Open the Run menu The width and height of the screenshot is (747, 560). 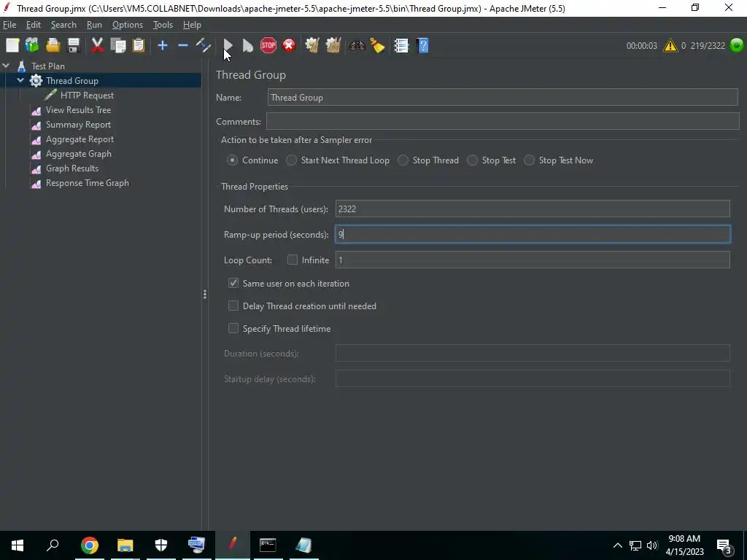tap(94, 25)
